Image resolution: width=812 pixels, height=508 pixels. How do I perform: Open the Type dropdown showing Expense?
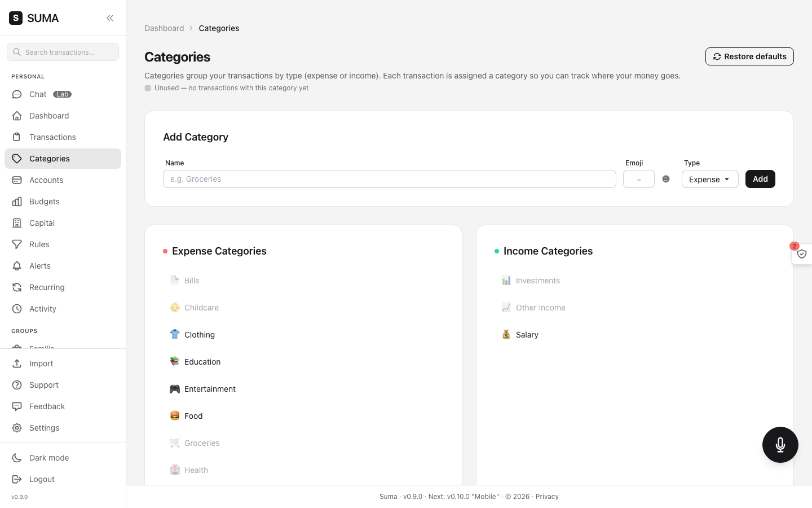tap(710, 179)
